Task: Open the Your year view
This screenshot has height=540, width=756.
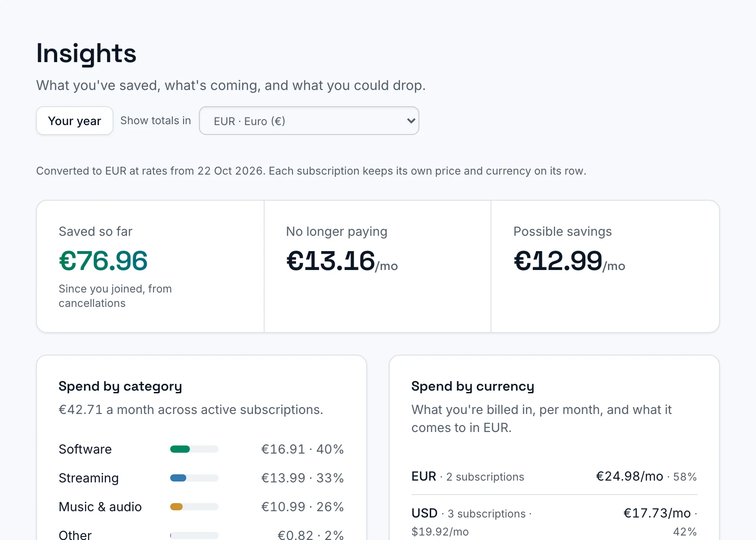Action: pos(75,121)
